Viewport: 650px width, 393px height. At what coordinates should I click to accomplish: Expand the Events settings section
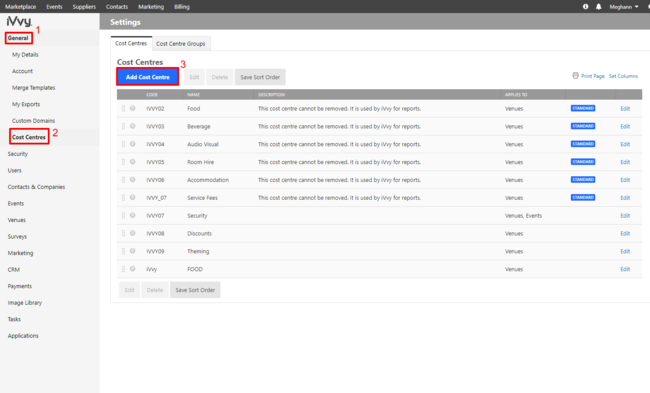(x=16, y=204)
